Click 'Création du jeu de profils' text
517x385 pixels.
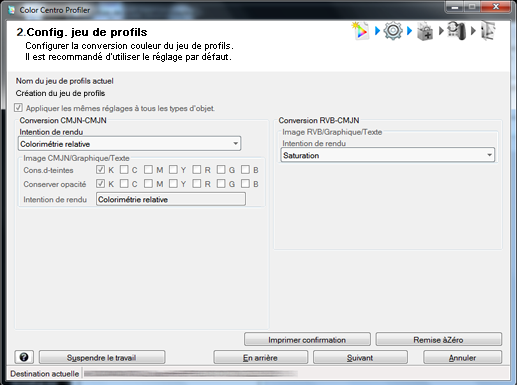60,93
